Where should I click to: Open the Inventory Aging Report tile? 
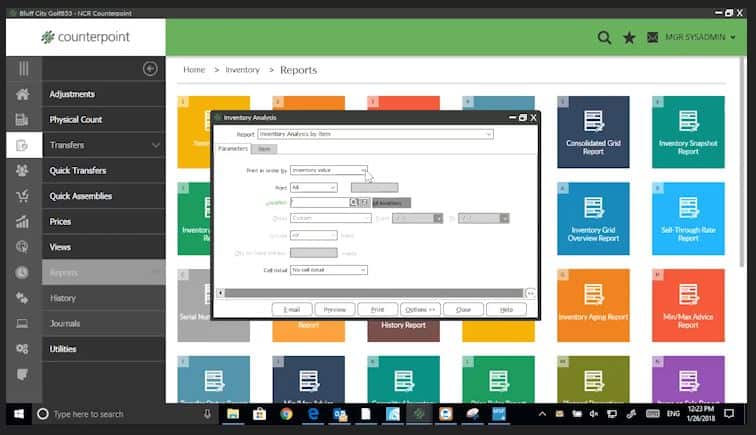(x=593, y=305)
